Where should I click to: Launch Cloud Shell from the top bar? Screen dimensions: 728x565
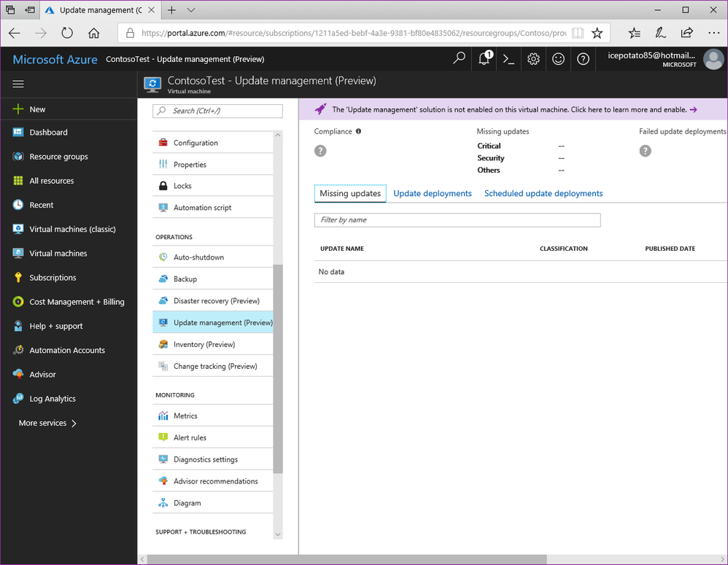click(509, 59)
